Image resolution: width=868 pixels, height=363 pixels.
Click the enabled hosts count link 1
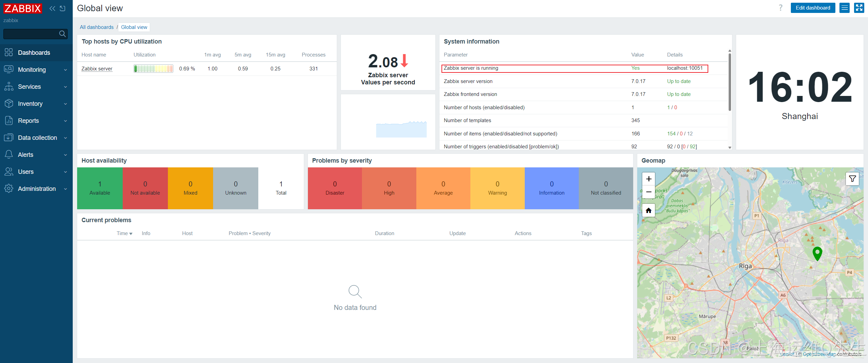point(669,108)
